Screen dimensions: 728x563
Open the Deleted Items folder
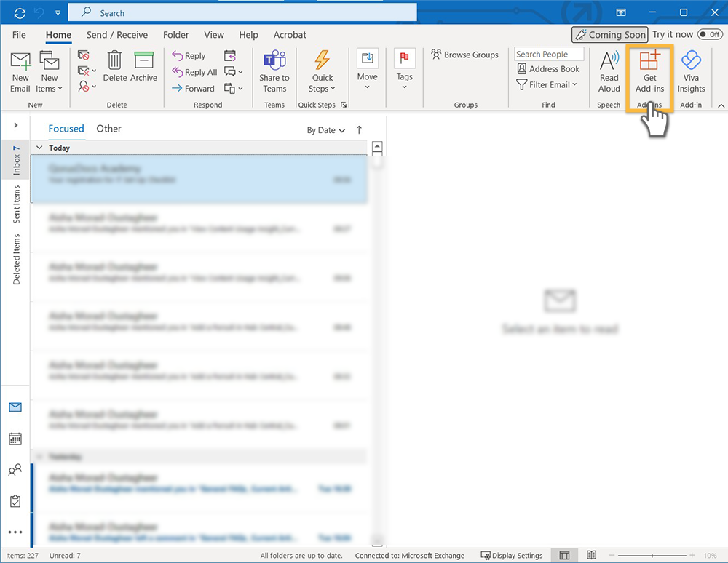pyautogui.click(x=16, y=259)
